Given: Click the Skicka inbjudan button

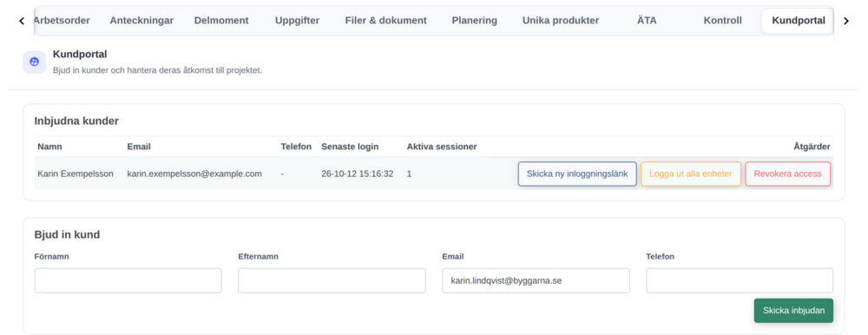Looking at the screenshot, I should [x=793, y=311].
